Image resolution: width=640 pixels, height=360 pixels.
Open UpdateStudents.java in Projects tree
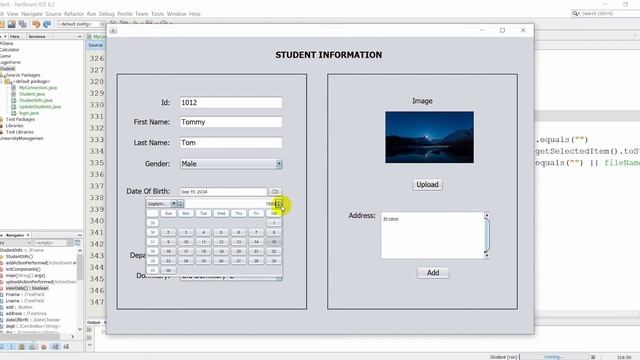pyautogui.click(x=40, y=107)
